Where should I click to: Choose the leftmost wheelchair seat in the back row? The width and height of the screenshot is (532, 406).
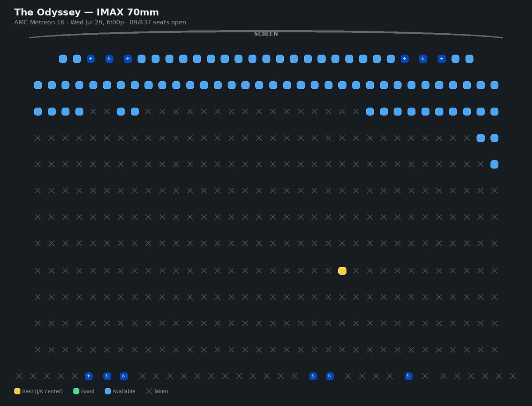(107, 376)
